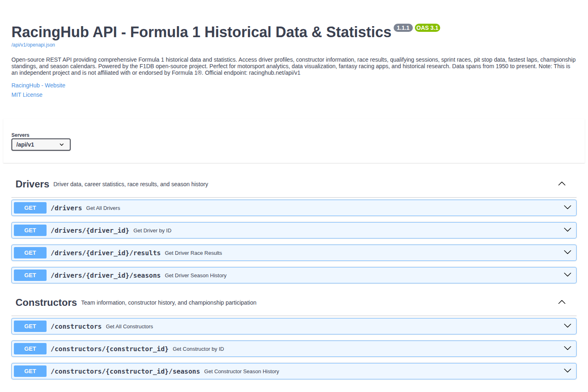Click GET badge for /constructors/{constructor_id}/seasons
Image resolution: width=588 pixels, height=392 pixels.
(x=30, y=371)
